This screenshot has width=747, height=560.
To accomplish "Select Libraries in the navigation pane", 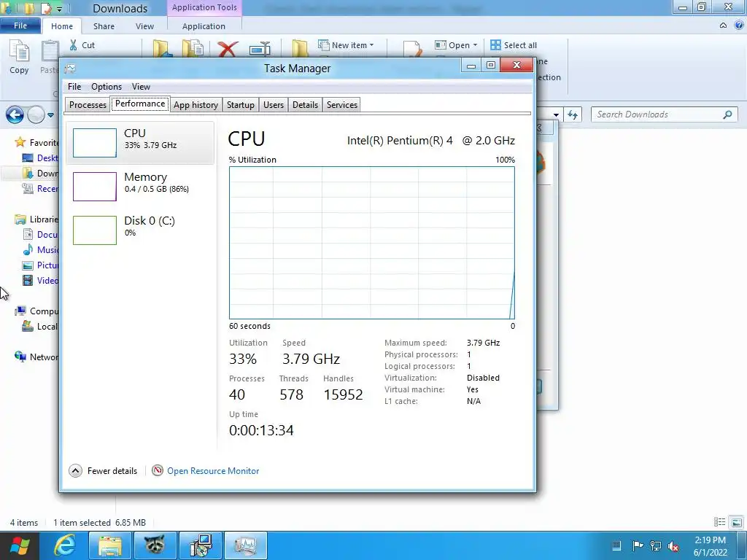I will pos(36,219).
